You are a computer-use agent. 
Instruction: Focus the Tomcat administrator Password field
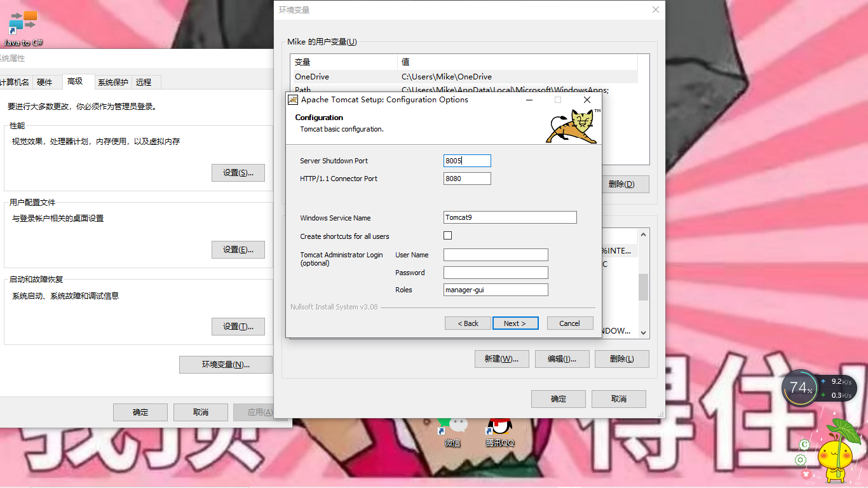[x=496, y=273]
